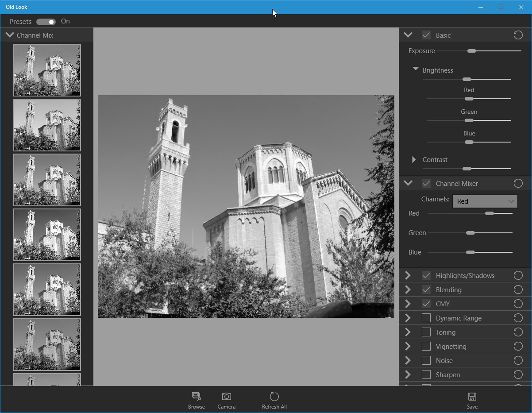Reset the Highlights/Shadows section
The width and height of the screenshot is (532, 413).
[518, 275]
